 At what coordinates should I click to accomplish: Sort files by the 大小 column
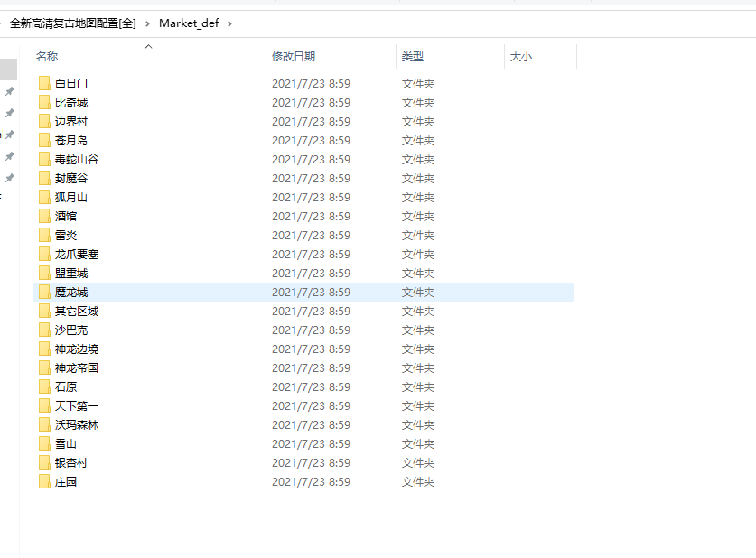pyautogui.click(x=519, y=56)
